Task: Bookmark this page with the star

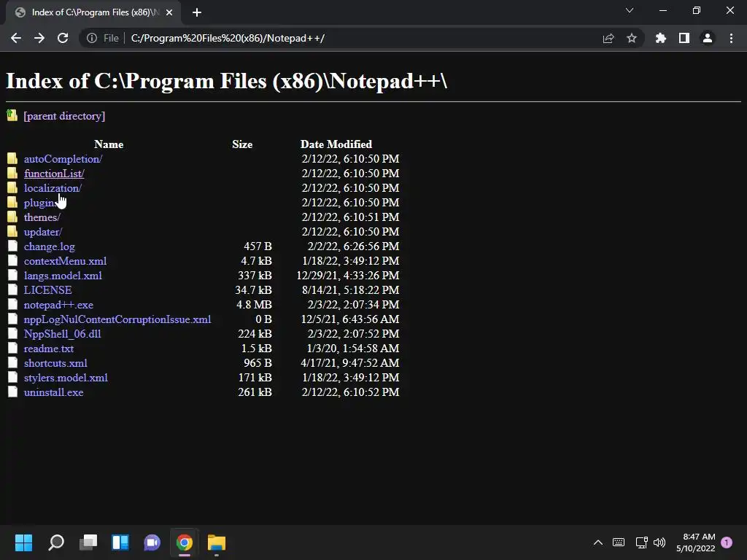Action: 632,38
